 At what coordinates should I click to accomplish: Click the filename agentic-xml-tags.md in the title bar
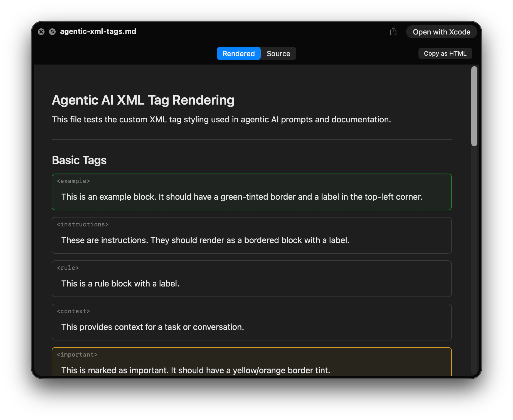coord(98,31)
